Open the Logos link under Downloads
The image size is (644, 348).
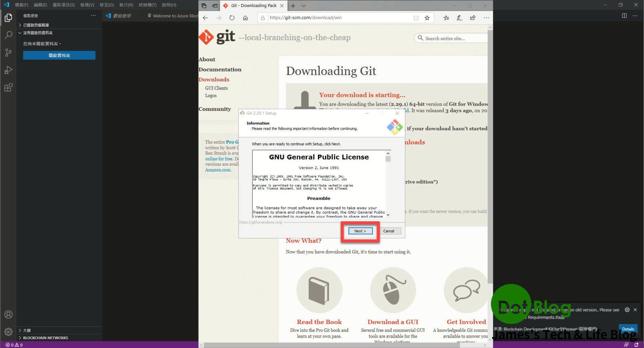(211, 95)
